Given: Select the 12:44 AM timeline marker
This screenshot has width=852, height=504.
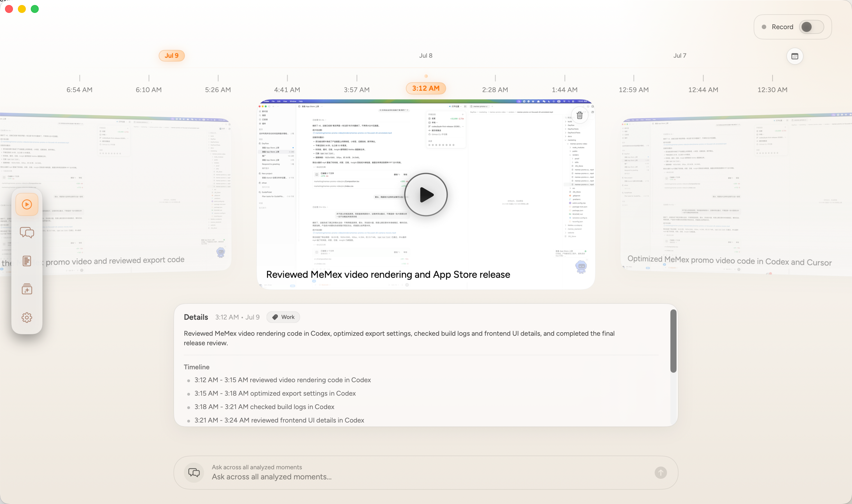Looking at the screenshot, I should (x=703, y=90).
